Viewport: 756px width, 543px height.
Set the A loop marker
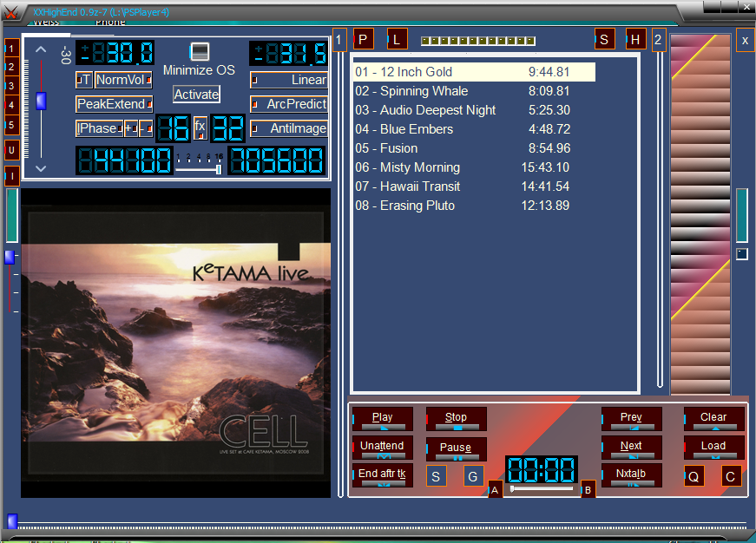point(495,490)
